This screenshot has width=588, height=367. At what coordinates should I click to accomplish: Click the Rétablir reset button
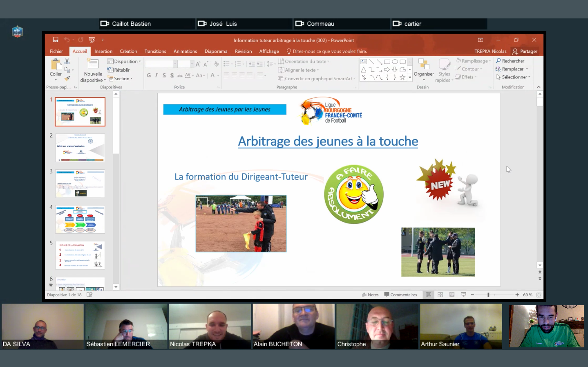118,70
